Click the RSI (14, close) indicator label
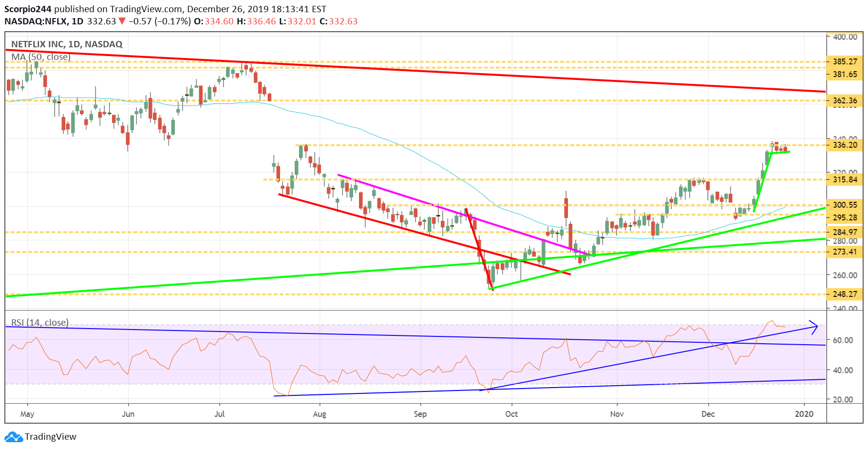Viewport: 868px width, 450px height. 40,323
